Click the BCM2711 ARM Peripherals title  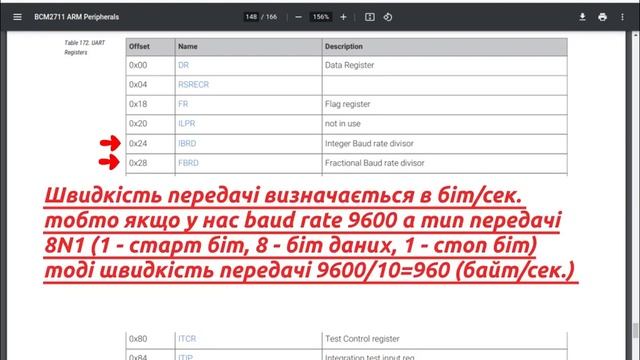(x=76, y=17)
